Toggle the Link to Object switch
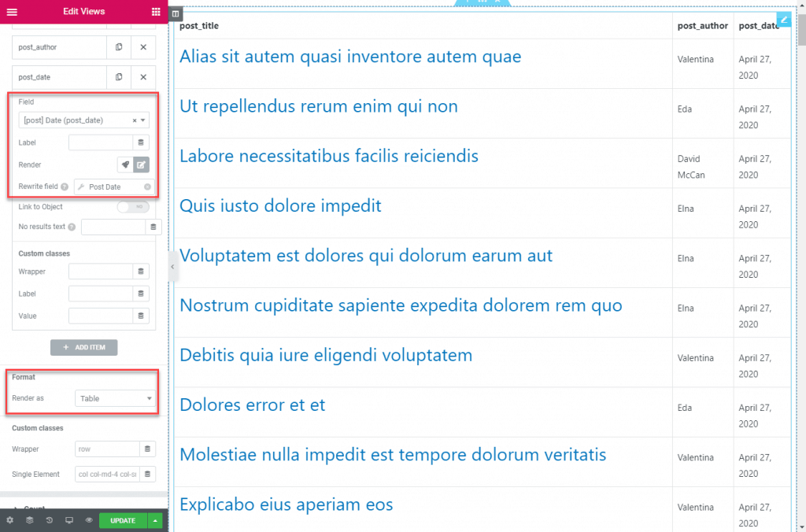806x532 pixels. tap(132, 207)
